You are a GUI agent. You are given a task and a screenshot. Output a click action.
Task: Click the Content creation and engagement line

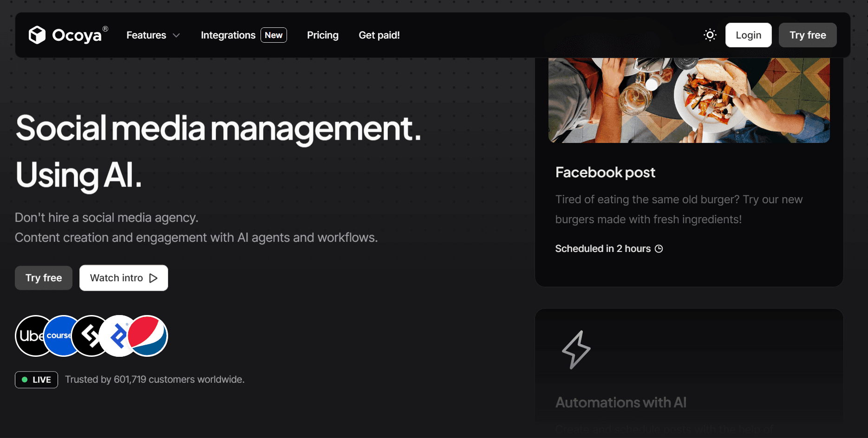196,238
